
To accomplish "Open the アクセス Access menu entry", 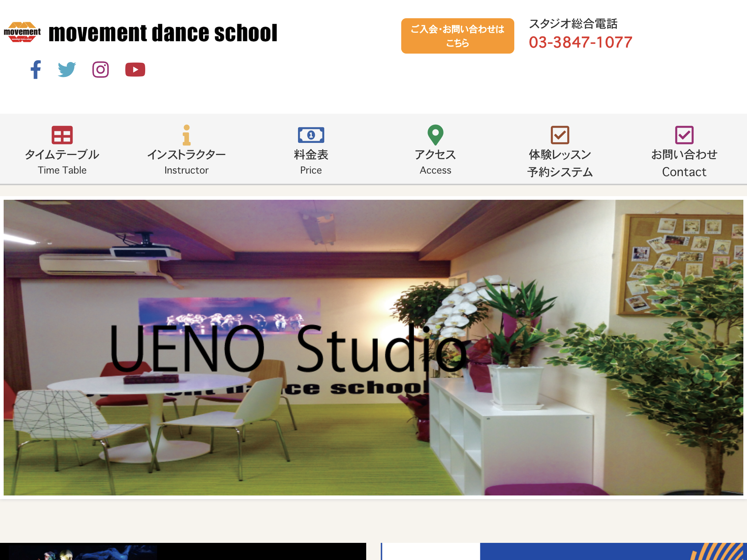I will [436, 155].
